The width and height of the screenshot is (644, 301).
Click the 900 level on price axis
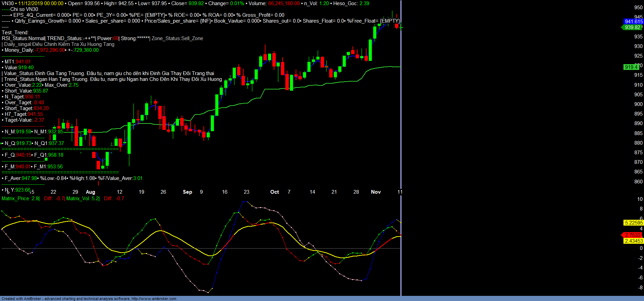[x=638, y=104]
